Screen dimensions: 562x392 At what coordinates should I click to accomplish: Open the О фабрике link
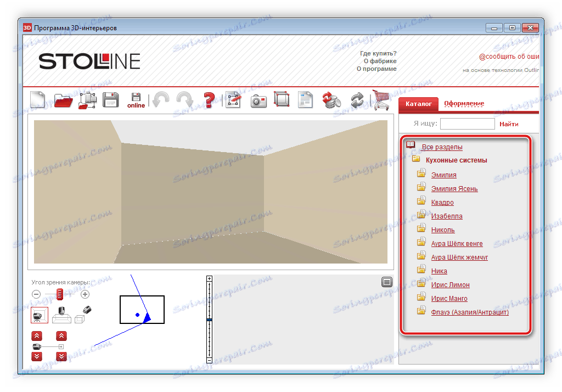point(380,61)
